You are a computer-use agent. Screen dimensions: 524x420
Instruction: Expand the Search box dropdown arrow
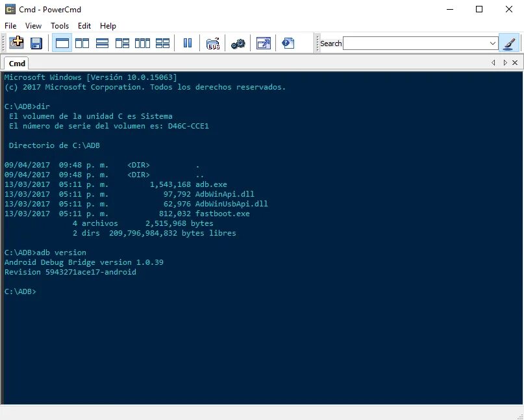click(493, 43)
